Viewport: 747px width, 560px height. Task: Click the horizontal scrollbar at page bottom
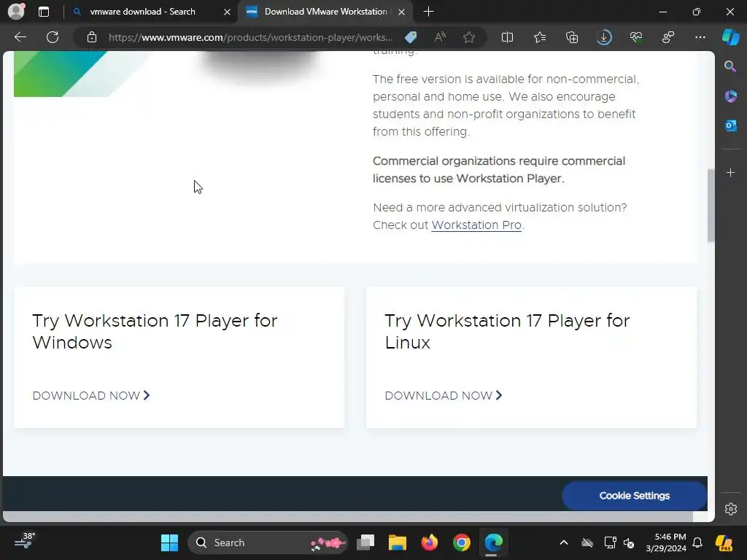coord(348,517)
